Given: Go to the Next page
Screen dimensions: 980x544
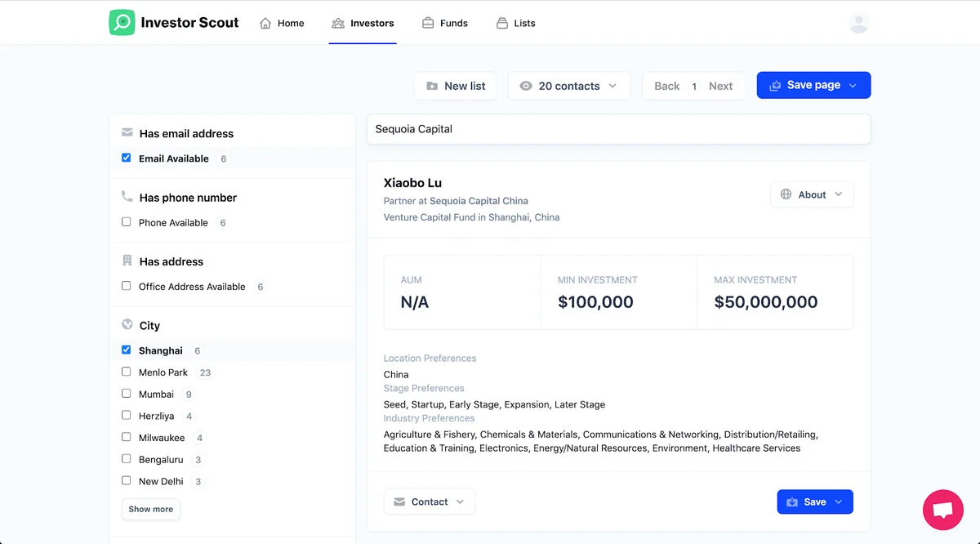Looking at the screenshot, I should [720, 86].
